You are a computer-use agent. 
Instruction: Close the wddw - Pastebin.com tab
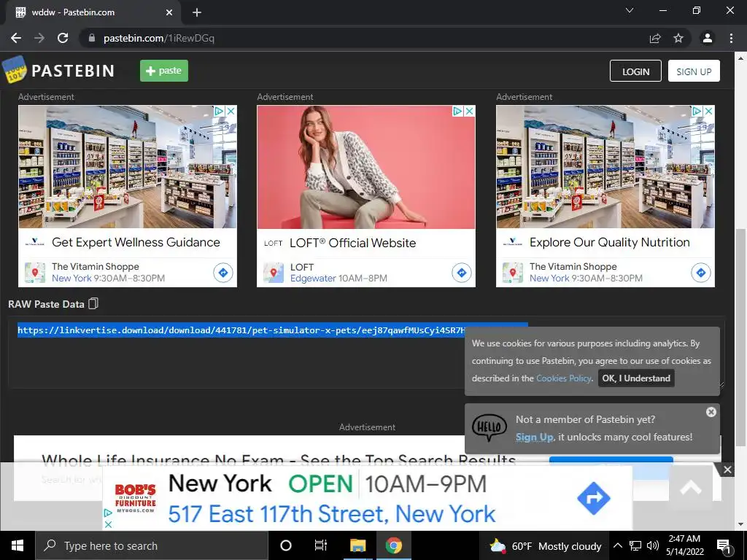tap(169, 12)
